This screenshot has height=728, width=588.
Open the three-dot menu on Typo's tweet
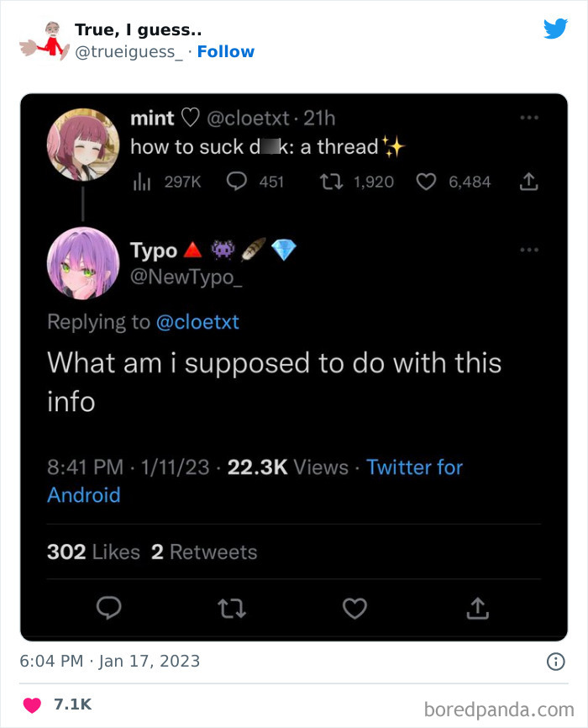[529, 251]
